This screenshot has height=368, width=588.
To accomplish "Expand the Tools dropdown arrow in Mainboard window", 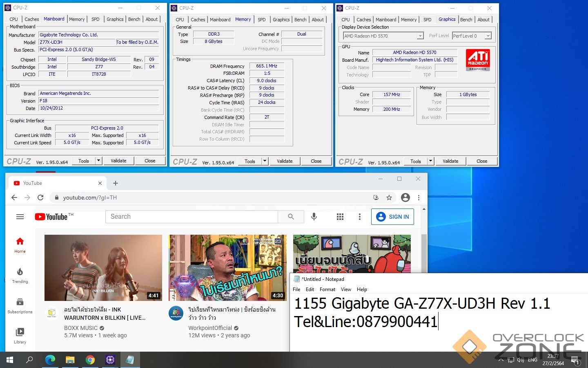I will tap(98, 161).
